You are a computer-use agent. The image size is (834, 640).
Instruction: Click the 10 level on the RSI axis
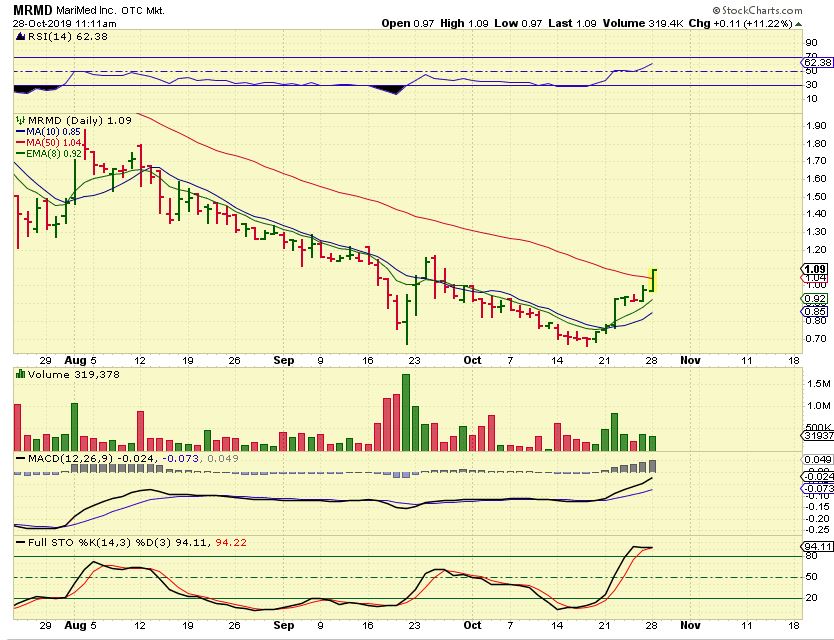tap(812, 99)
